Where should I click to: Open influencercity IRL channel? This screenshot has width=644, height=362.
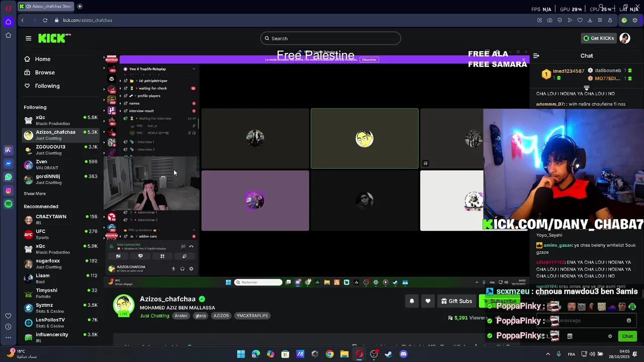[x=60, y=337]
